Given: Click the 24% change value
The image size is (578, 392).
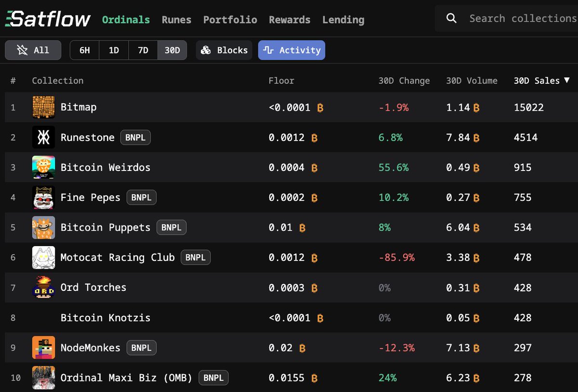Looking at the screenshot, I should [388, 378].
